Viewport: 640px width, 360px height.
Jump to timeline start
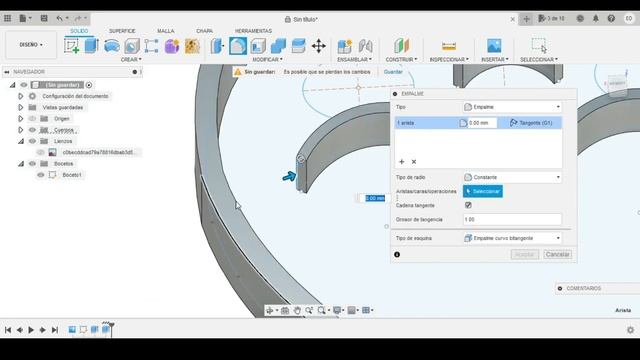[x=8, y=330]
